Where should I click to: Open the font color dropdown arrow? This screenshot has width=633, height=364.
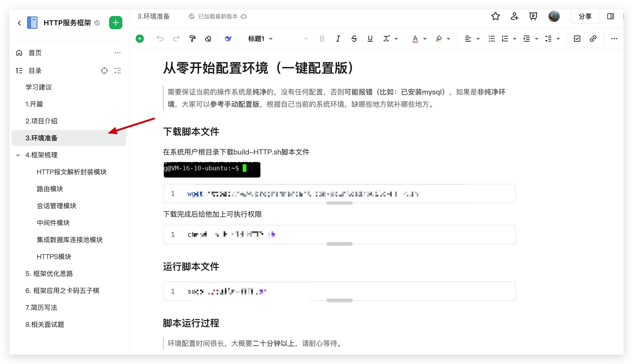(425, 39)
